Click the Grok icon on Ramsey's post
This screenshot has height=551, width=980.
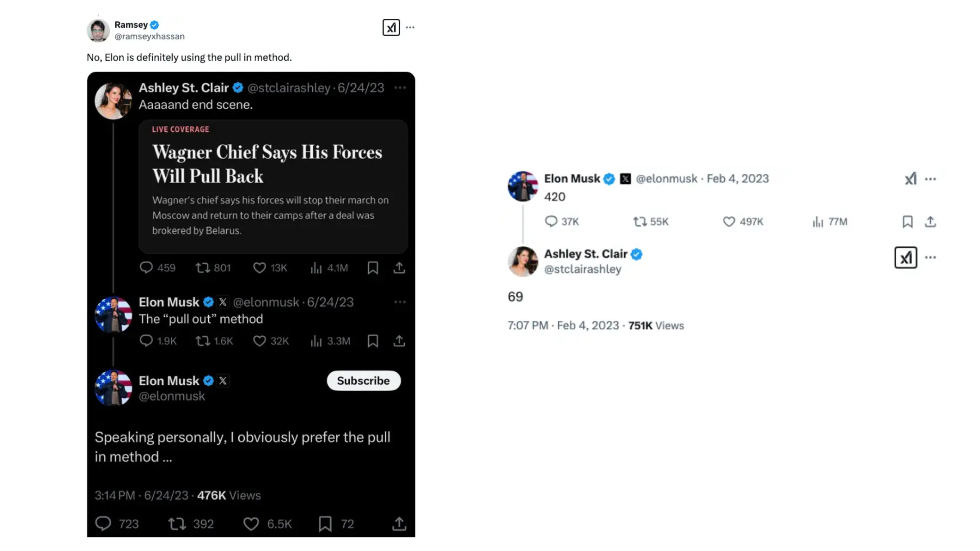click(391, 28)
